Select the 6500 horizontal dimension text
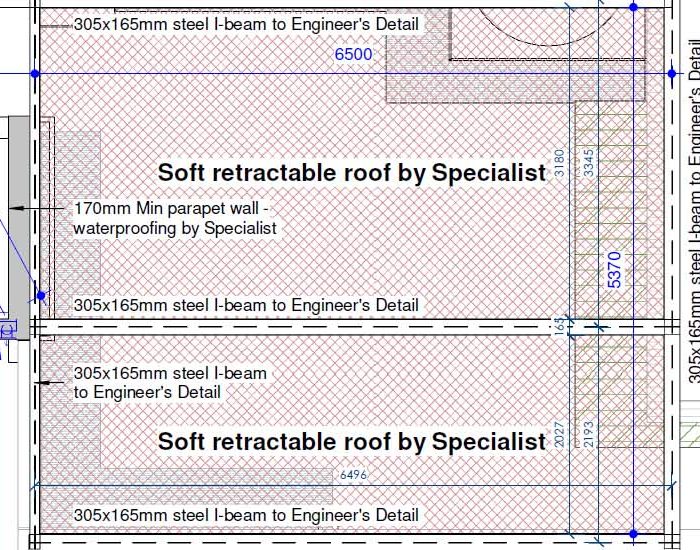This screenshot has width=700, height=550. coord(353,54)
